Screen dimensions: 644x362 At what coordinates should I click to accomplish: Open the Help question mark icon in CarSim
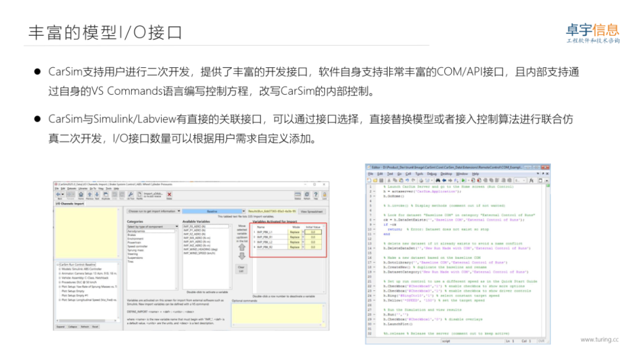(x=315, y=194)
